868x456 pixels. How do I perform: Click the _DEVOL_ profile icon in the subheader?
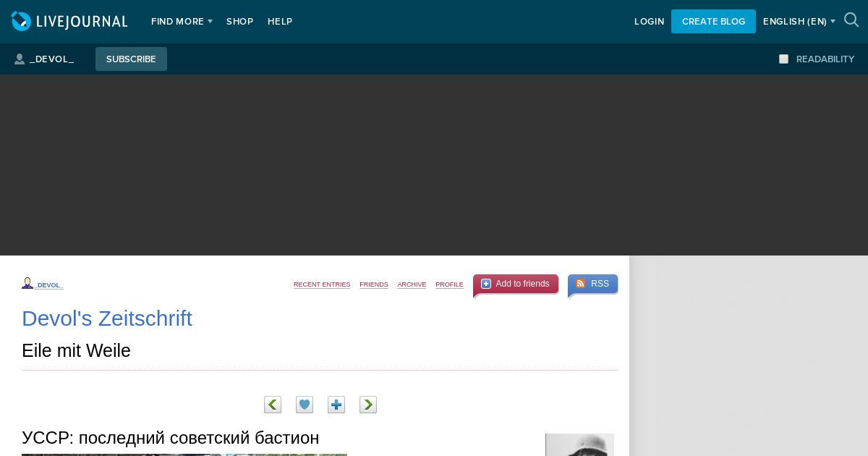20,59
